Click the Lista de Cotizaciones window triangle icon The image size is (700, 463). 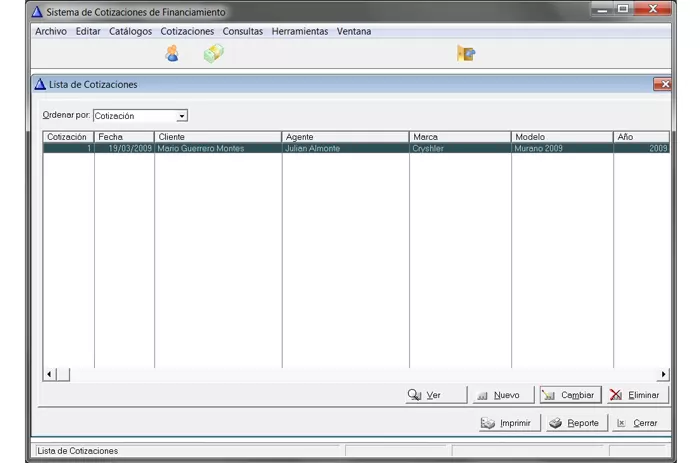point(40,84)
